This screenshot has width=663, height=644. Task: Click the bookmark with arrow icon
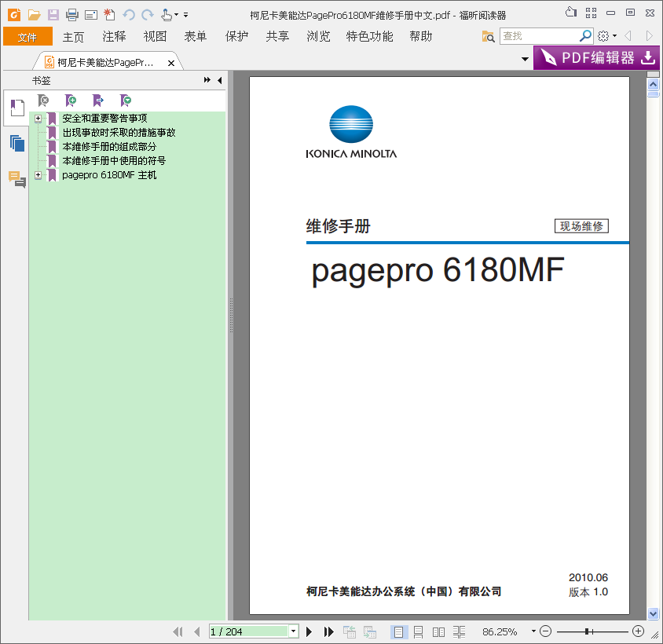pyautogui.click(x=98, y=101)
